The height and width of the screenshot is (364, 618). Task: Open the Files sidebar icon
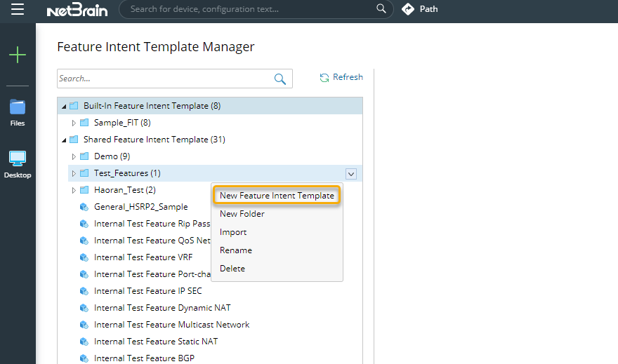(x=18, y=113)
